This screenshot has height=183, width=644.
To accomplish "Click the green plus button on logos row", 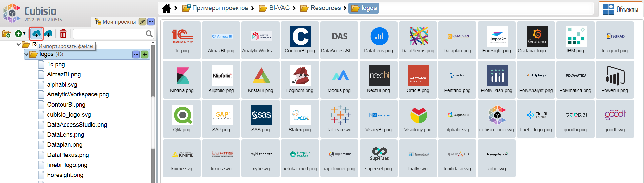I will click(145, 54).
